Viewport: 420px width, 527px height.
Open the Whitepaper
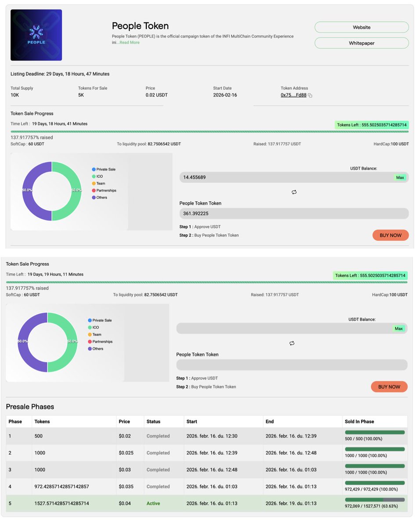[361, 43]
